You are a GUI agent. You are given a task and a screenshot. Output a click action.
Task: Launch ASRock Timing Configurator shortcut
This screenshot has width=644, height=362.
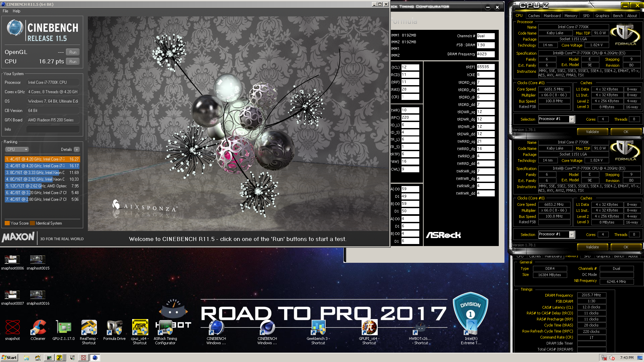165,332
